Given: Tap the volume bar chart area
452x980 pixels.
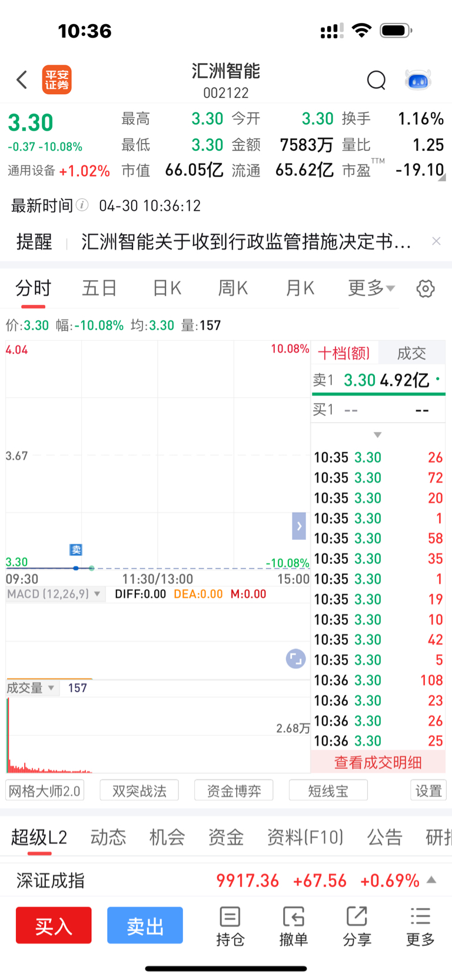Looking at the screenshot, I should (158, 735).
